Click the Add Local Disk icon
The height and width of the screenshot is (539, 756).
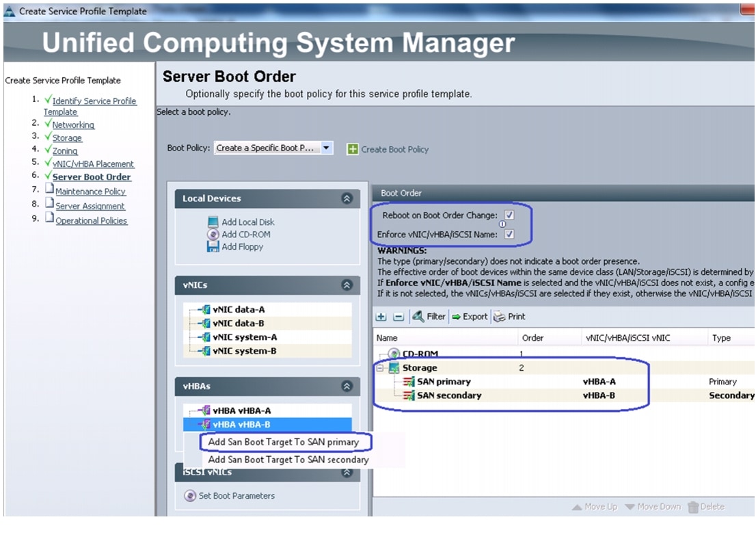coord(213,222)
